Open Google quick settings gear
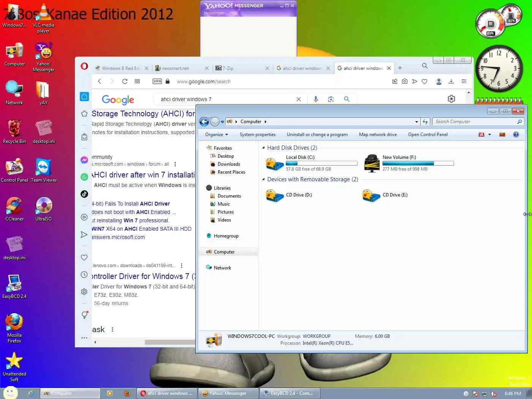This screenshot has width=532, height=399. click(451, 99)
